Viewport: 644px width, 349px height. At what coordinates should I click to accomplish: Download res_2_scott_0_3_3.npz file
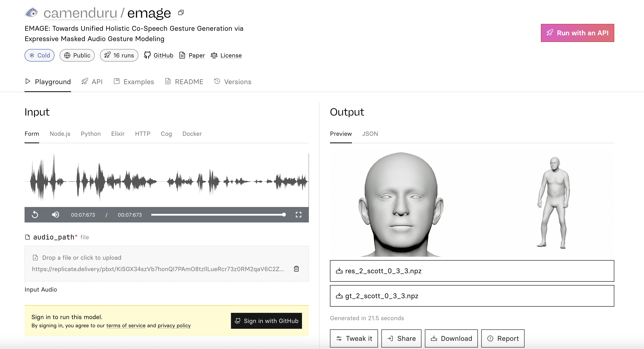click(x=472, y=271)
